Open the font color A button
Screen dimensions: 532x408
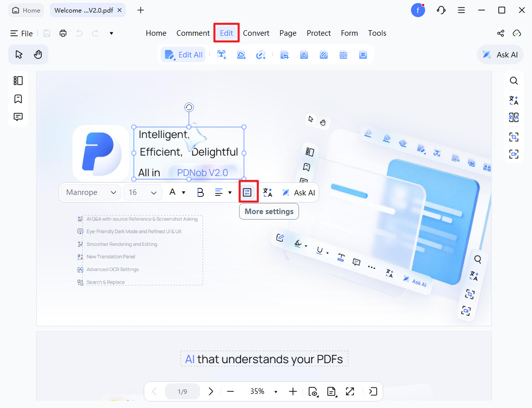point(172,192)
